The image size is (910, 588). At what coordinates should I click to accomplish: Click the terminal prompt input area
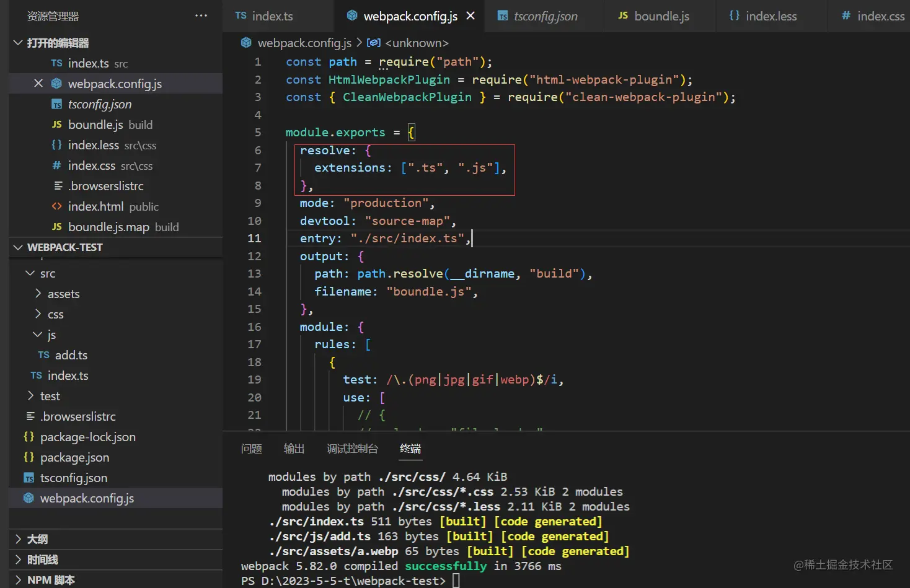(x=456, y=581)
